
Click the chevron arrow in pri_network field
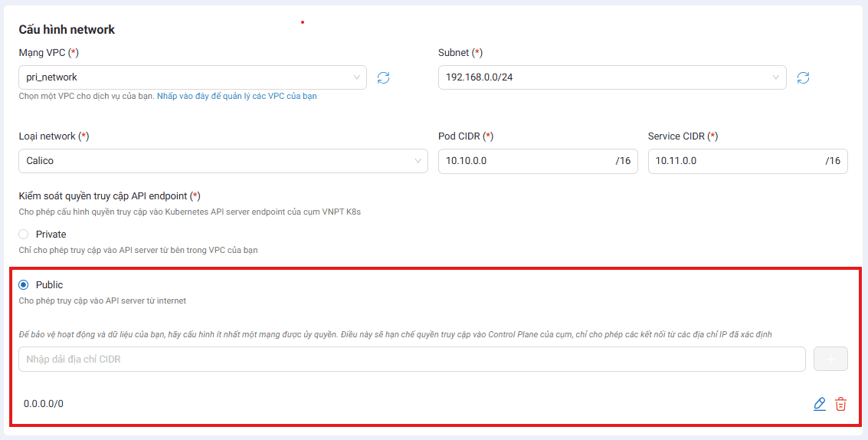coord(357,77)
